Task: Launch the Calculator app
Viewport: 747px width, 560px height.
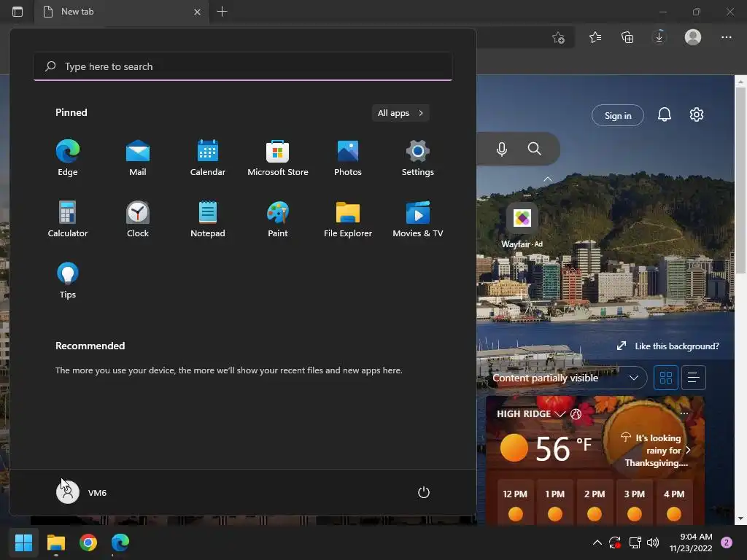Action: click(68, 219)
